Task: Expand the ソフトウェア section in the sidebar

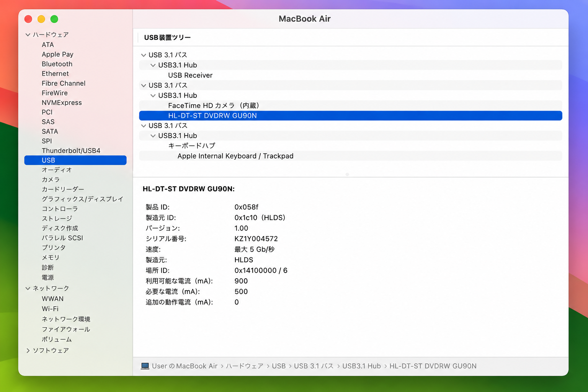Action: (28, 350)
